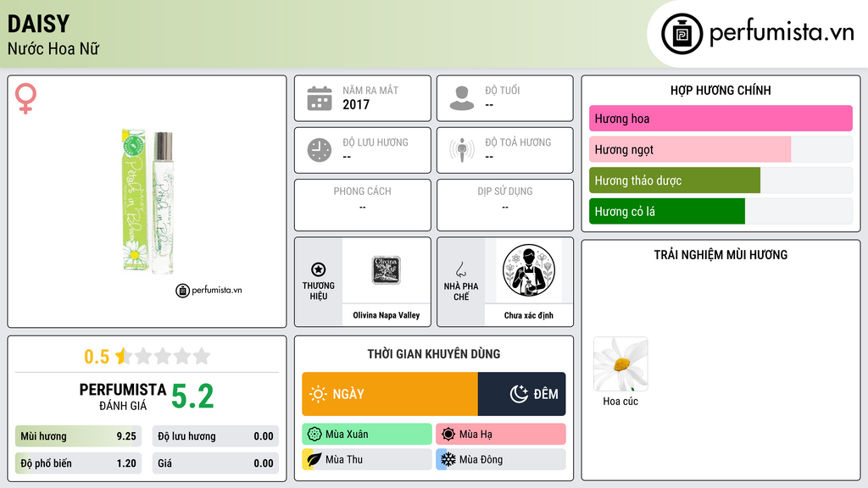Select the Mùa Thu season bar
The height and width of the screenshot is (488, 868).
pos(367,459)
